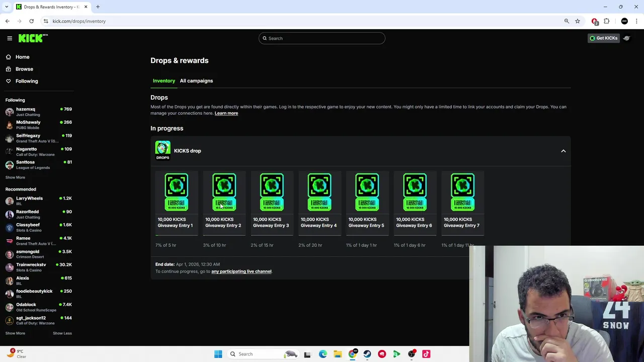
Task: Launch Steam from the taskbar
Action: [367, 354]
